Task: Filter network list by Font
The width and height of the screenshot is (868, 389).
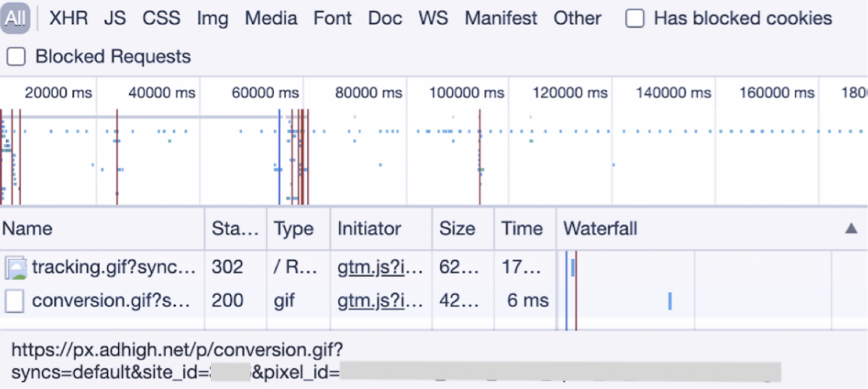Action: tap(333, 19)
